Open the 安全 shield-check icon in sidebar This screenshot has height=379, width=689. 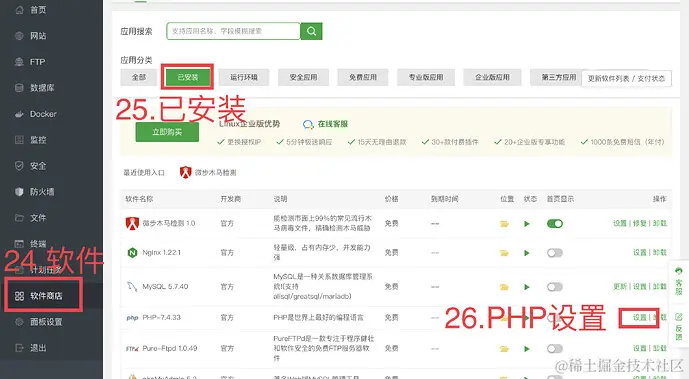(19, 166)
